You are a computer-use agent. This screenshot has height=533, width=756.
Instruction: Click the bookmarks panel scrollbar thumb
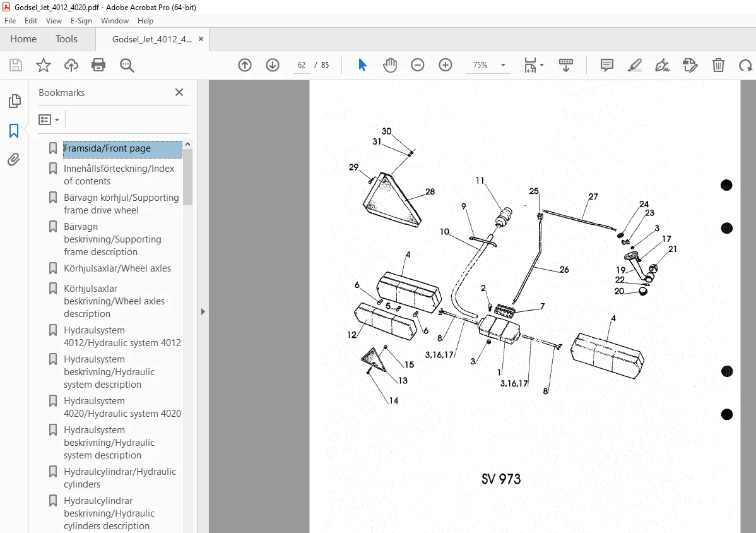pos(188,177)
